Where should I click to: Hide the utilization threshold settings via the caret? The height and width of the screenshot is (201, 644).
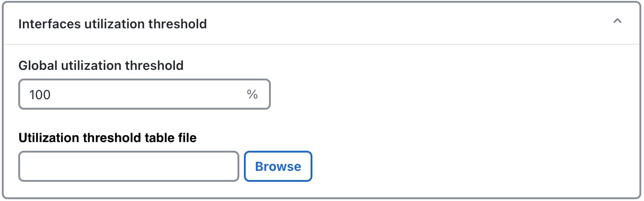tap(618, 21)
